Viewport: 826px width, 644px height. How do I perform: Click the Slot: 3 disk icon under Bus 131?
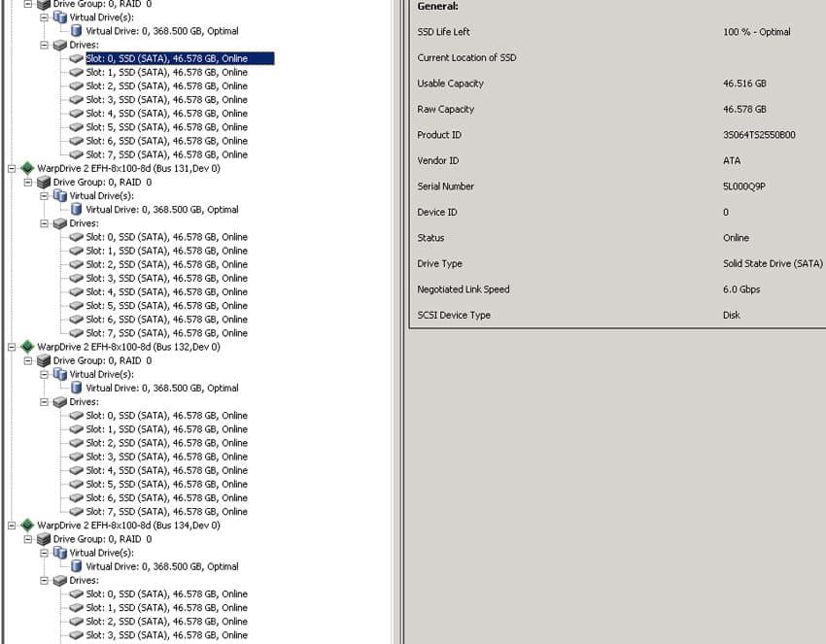pos(77,278)
